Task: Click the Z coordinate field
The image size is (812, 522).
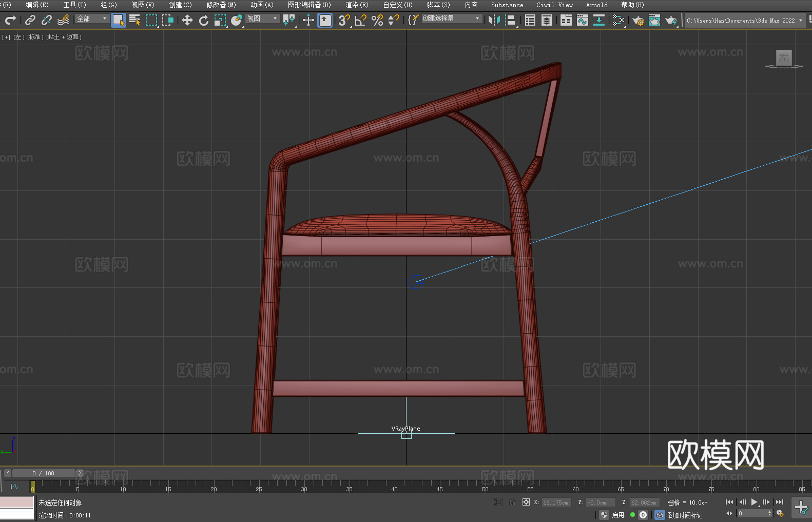Action: pos(644,502)
